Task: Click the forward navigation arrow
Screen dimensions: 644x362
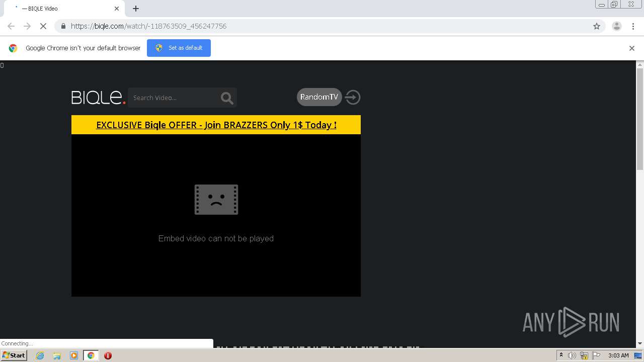Action: [x=27, y=26]
